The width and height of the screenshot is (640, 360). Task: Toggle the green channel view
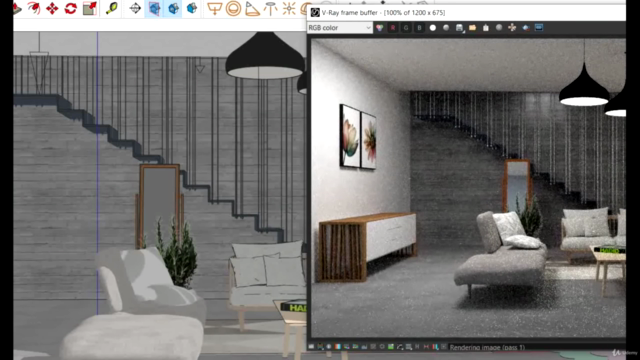click(x=406, y=28)
